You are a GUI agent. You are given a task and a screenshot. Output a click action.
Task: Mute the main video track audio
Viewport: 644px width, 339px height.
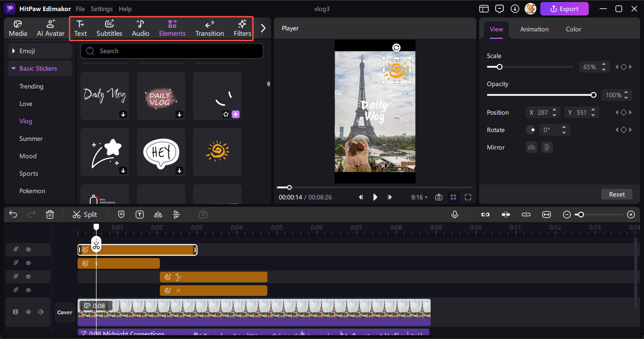pyautogui.click(x=41, y=312)
